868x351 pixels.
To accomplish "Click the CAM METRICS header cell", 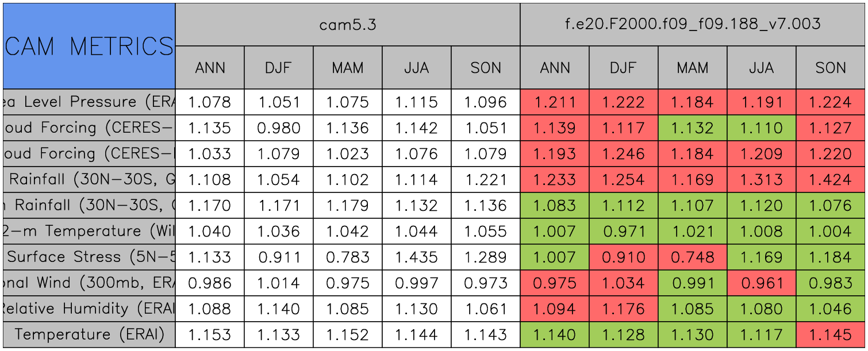I will tap(89, 46).
